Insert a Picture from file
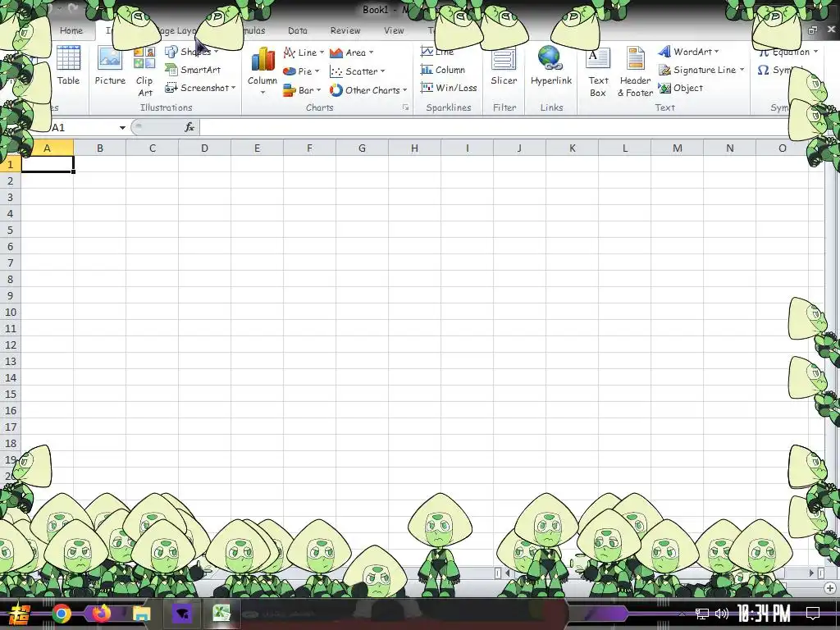This screenshot has height=630, width=840. 110,66
